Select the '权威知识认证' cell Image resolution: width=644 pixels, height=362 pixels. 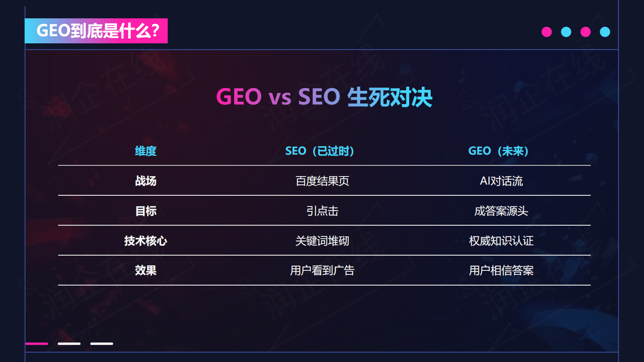(501, 241)
